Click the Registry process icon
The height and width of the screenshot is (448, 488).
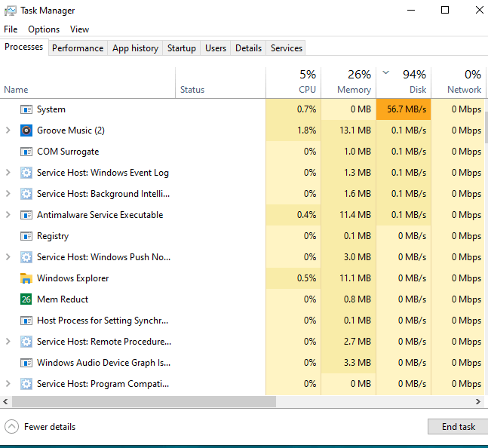(26, 236)
